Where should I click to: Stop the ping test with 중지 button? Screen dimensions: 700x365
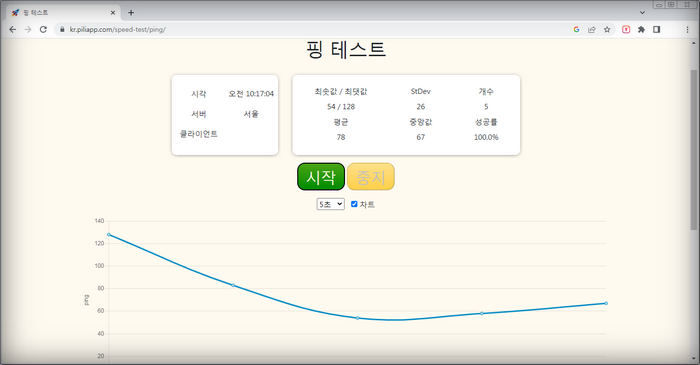pyautogui.click(x=371, y=177)
